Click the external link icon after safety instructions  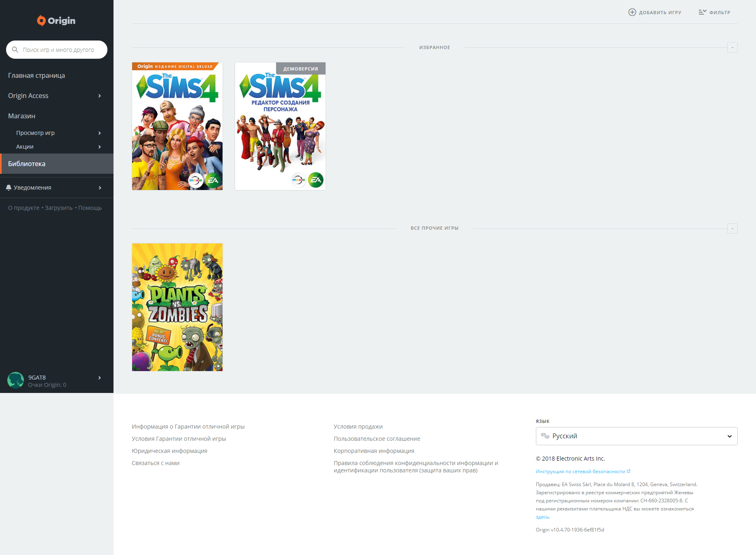pos(629,471)
